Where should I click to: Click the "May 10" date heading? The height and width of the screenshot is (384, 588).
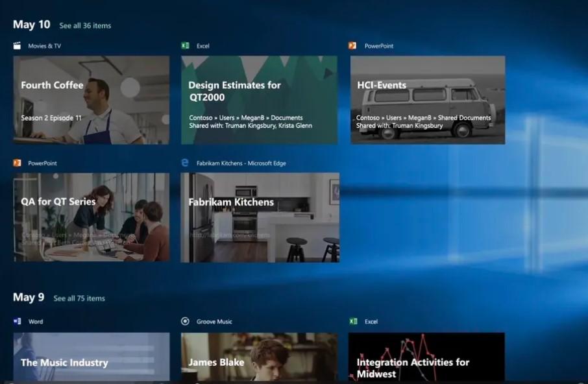pos(32,25)
